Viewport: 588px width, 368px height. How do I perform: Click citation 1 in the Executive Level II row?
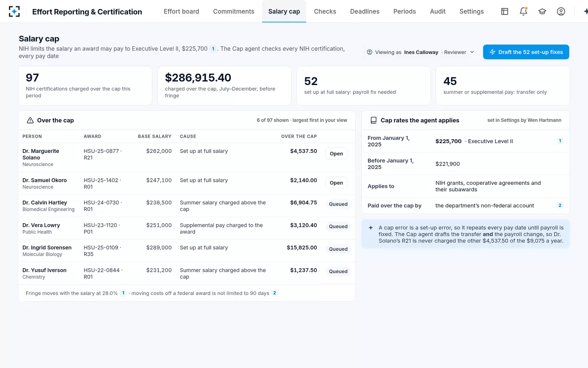pyautogui.click(x=560, y=141)
